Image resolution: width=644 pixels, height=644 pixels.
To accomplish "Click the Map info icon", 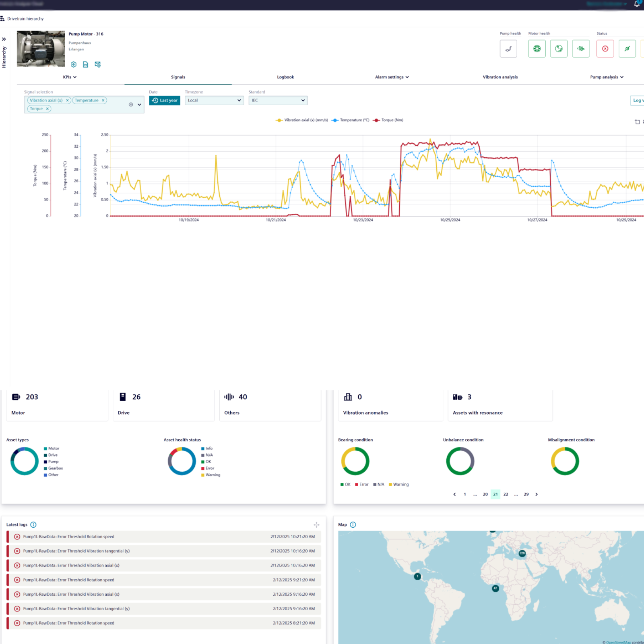I will [353, 525].
